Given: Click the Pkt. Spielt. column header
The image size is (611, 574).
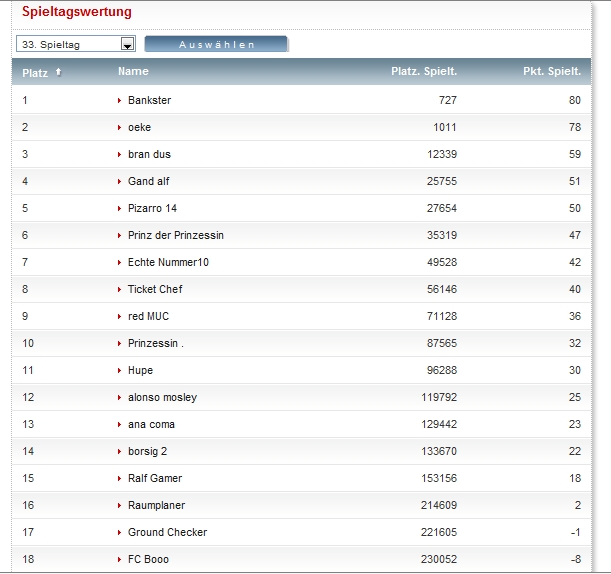Looking at the screenshot, I should 551,71.
